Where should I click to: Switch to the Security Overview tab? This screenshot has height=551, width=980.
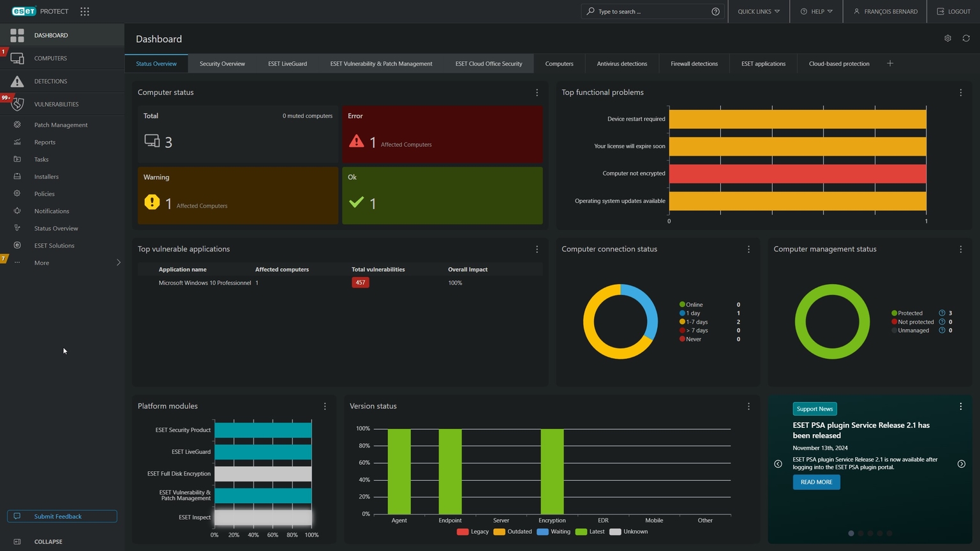pos(222,64)
